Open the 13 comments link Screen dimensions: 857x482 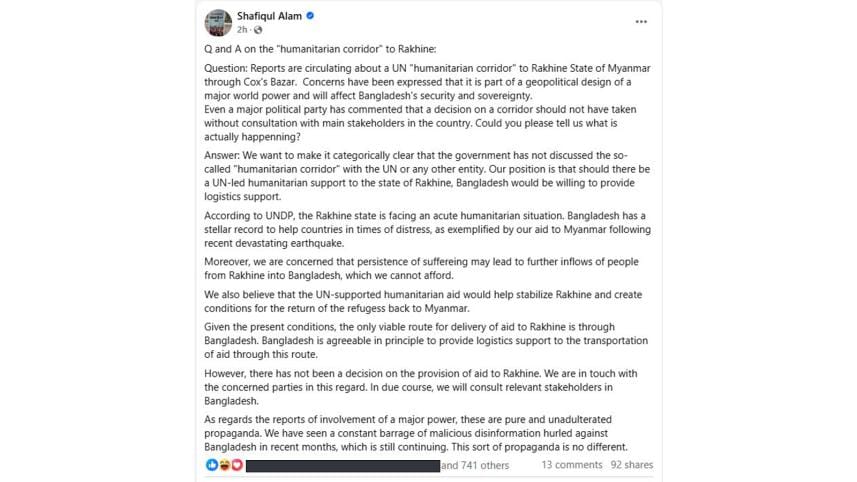coord(572,465)
